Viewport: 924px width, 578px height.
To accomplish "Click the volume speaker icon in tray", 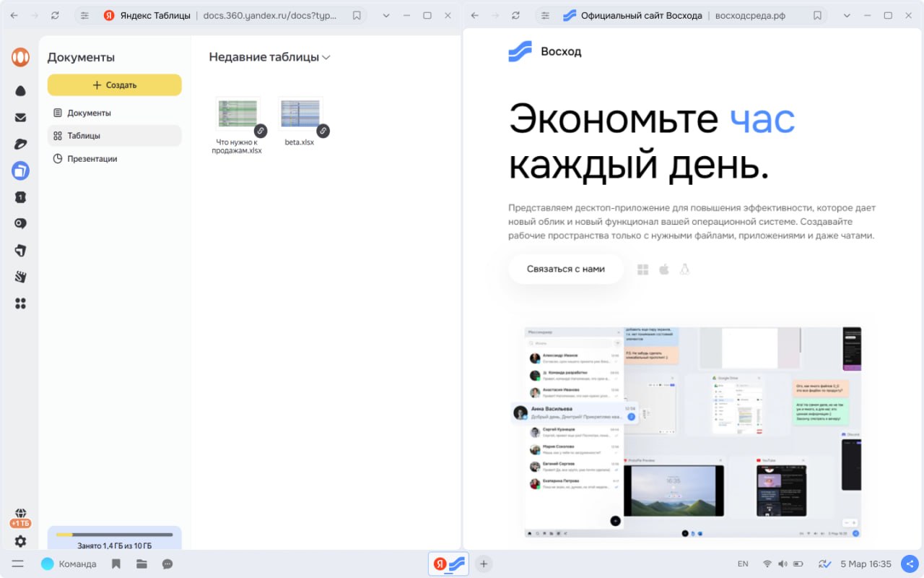I will pos(783,564).
